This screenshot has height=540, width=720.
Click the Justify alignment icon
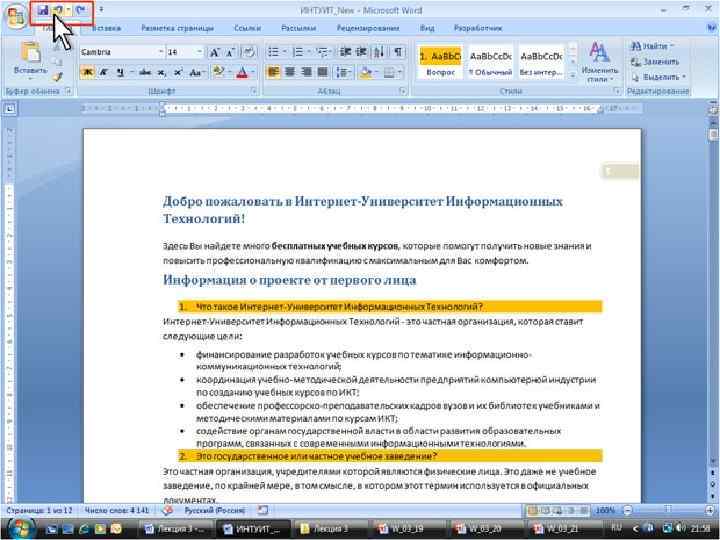click(323, 72)
